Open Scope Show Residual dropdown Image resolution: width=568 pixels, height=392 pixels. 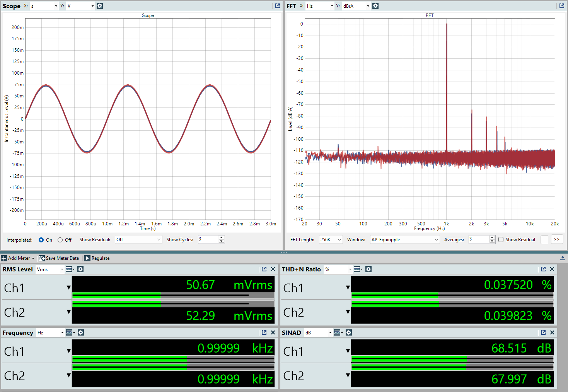coord(138,240)
